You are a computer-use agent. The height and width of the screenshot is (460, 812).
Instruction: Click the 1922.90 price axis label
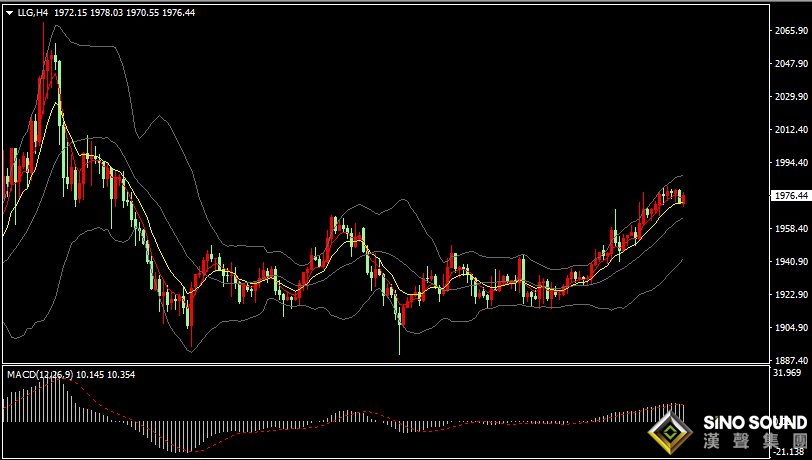coord(791,294)
